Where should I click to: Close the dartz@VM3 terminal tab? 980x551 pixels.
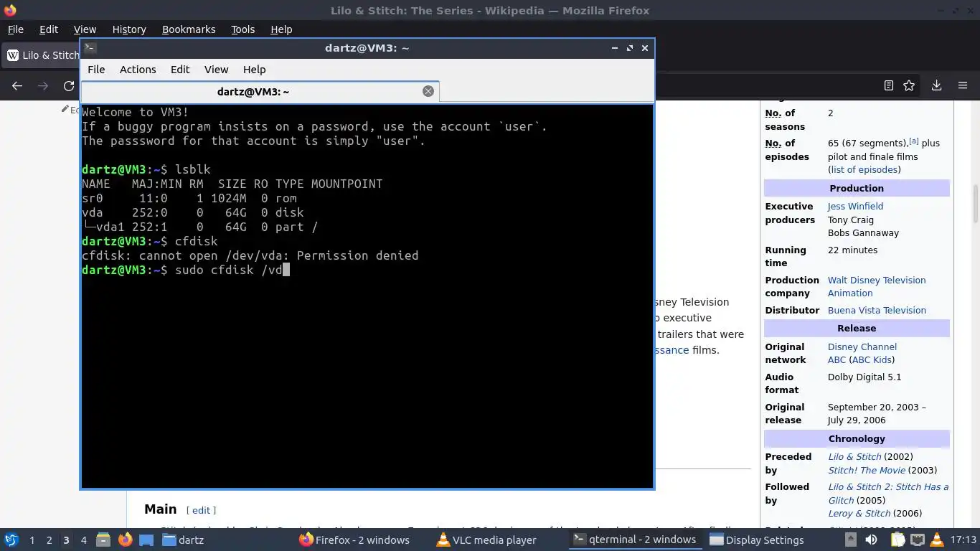(x=428, y=91)
